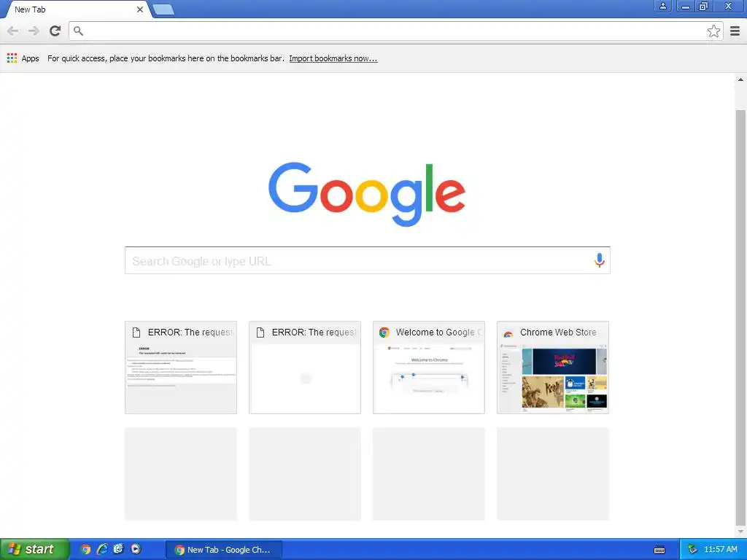This screenshot has width=747, height=560.
Task: Click the scrollbar up arrow
Action: click(740, 79)
